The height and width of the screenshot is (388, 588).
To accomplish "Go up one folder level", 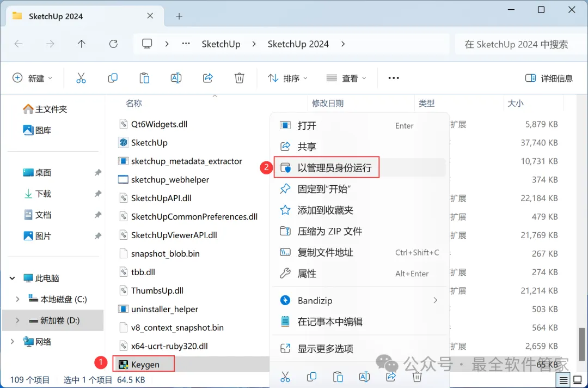I will 81,44.
